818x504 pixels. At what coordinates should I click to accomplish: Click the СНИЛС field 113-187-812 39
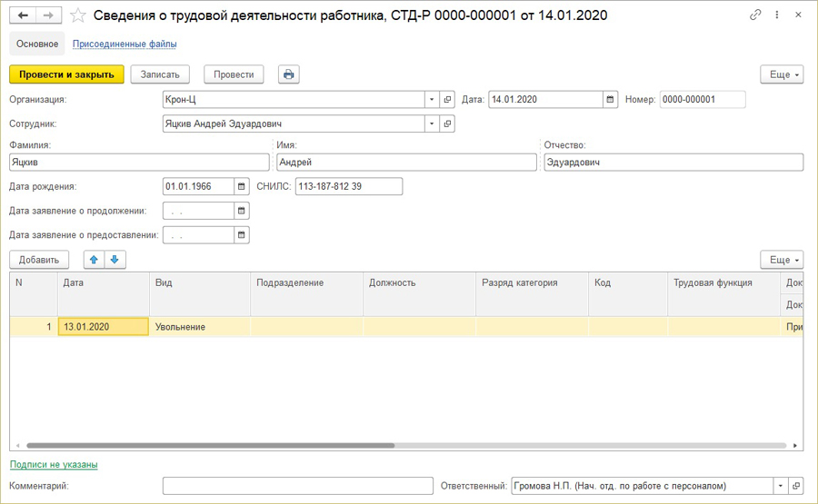click(349, 186)
